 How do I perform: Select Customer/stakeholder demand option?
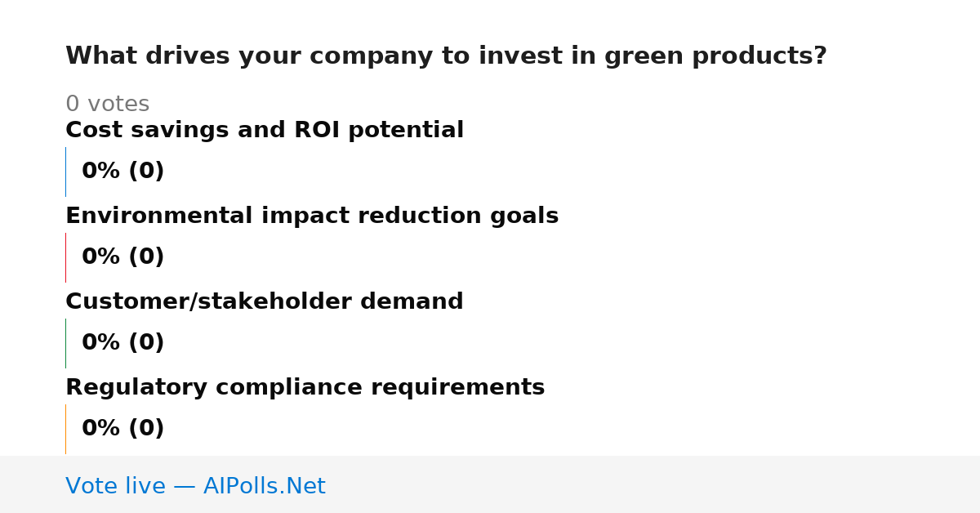pyautogui.click(x=265, y=302)
